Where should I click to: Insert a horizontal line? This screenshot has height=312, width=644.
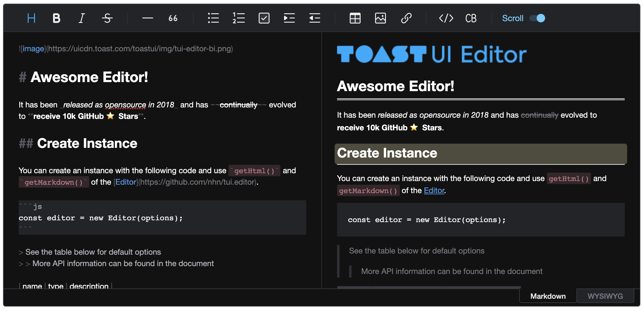[147, 18]
